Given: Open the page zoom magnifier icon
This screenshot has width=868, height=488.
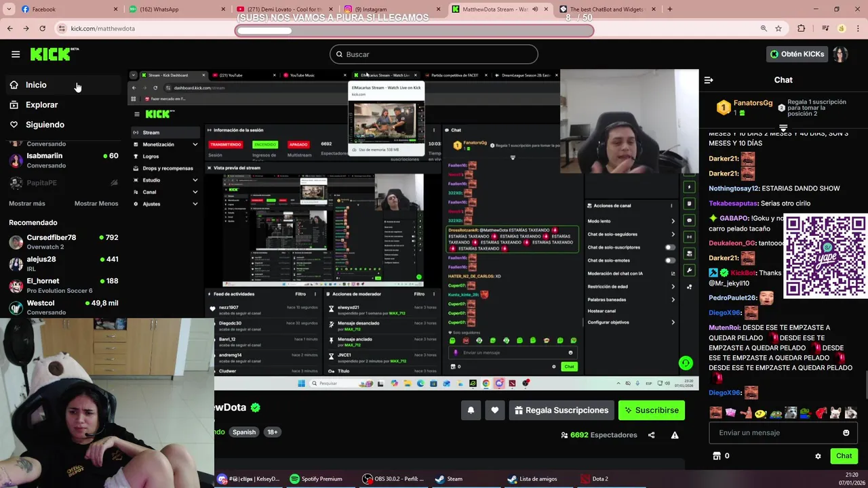Looking at the screenshot, I should [764, 28].
